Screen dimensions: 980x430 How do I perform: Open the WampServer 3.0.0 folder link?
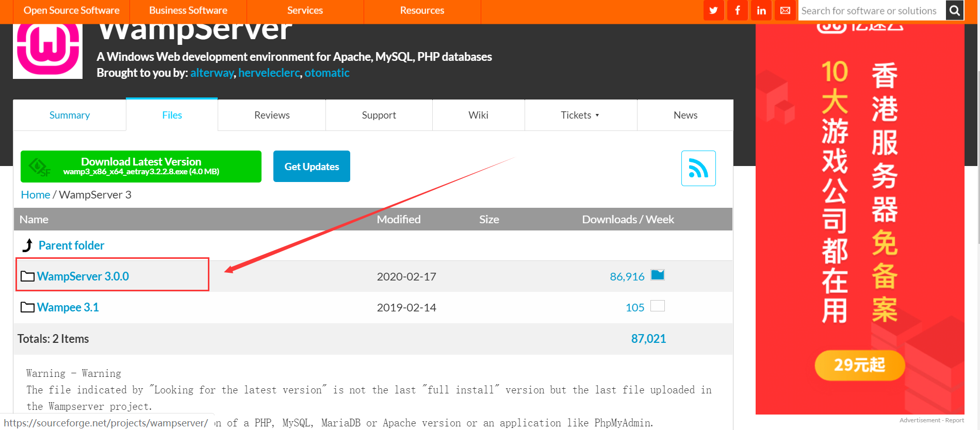[83, 276]
